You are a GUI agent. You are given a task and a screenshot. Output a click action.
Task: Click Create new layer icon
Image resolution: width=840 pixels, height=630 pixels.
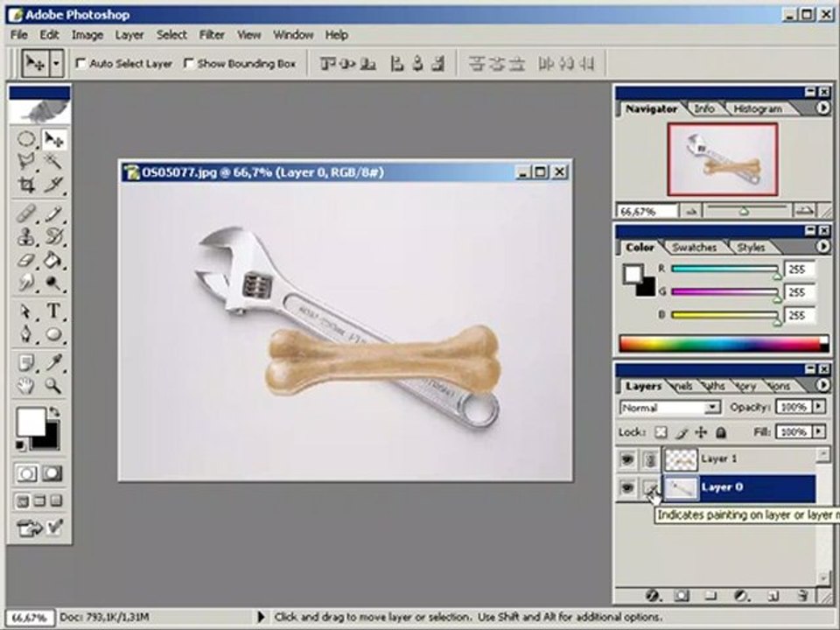[772, 595]
